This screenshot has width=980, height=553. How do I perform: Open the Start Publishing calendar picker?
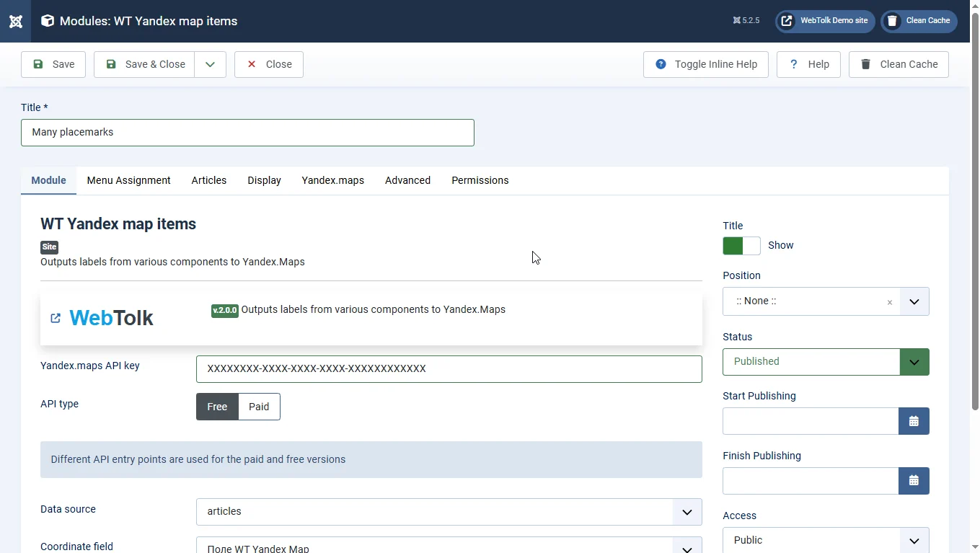click(914, 421)
